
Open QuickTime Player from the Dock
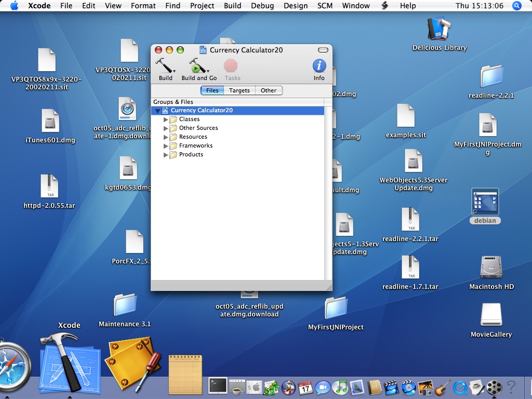tap(460, 387)
